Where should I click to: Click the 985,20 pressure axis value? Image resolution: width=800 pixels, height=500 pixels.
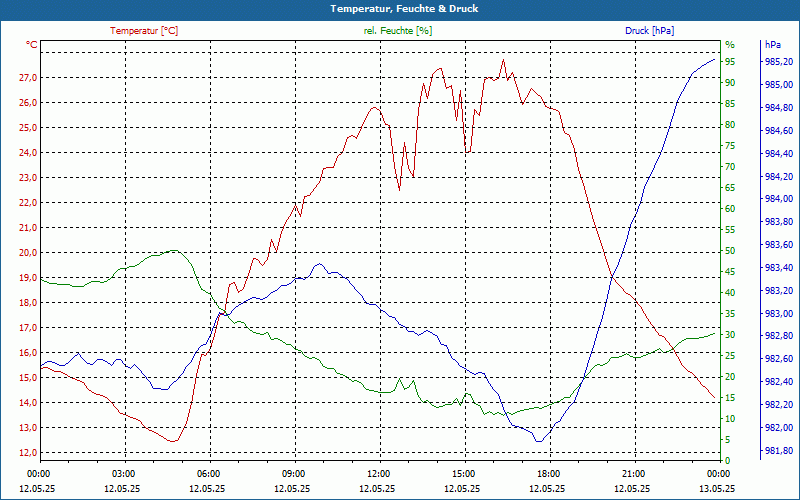(x=779, y=62)
